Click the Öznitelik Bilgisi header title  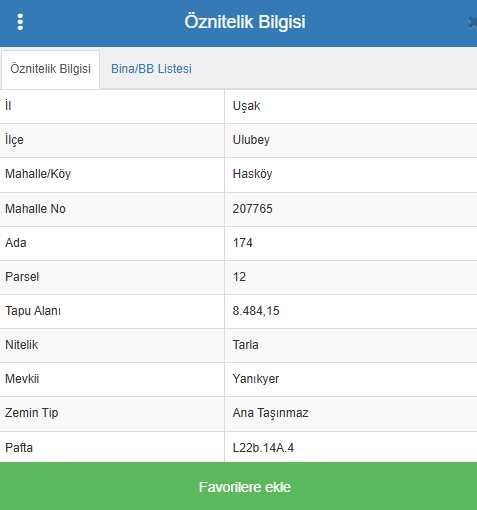[245, 22]
